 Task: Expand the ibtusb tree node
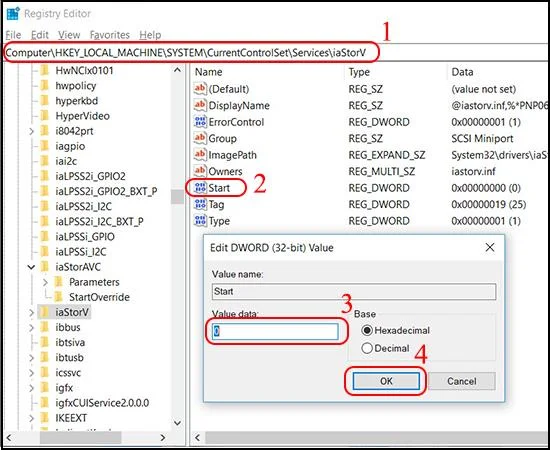(32, 358)
